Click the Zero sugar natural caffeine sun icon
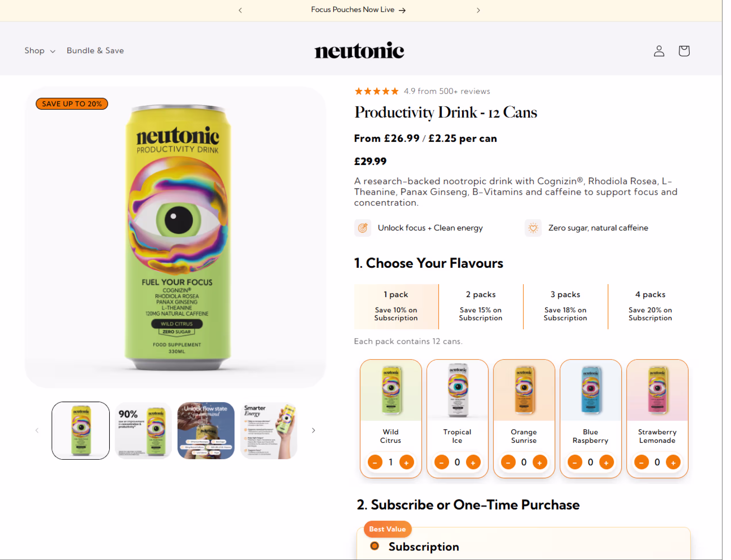731x560 pixels. pyautogui.click(x=533, y=228)
